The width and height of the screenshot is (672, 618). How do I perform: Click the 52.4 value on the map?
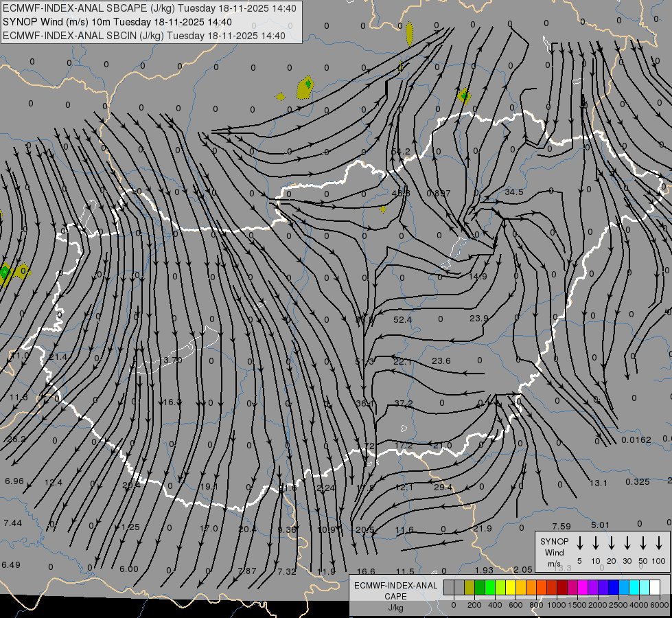tap(402, 319)
